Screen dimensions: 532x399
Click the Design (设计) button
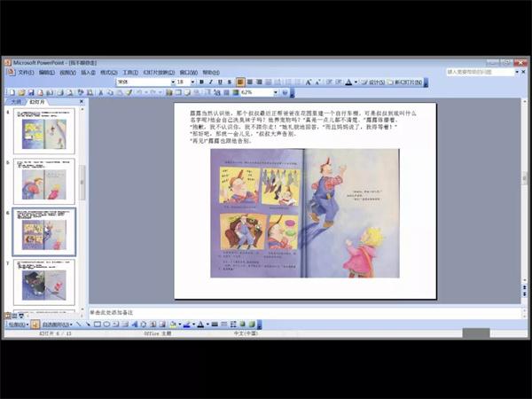[x=373, y=82]
